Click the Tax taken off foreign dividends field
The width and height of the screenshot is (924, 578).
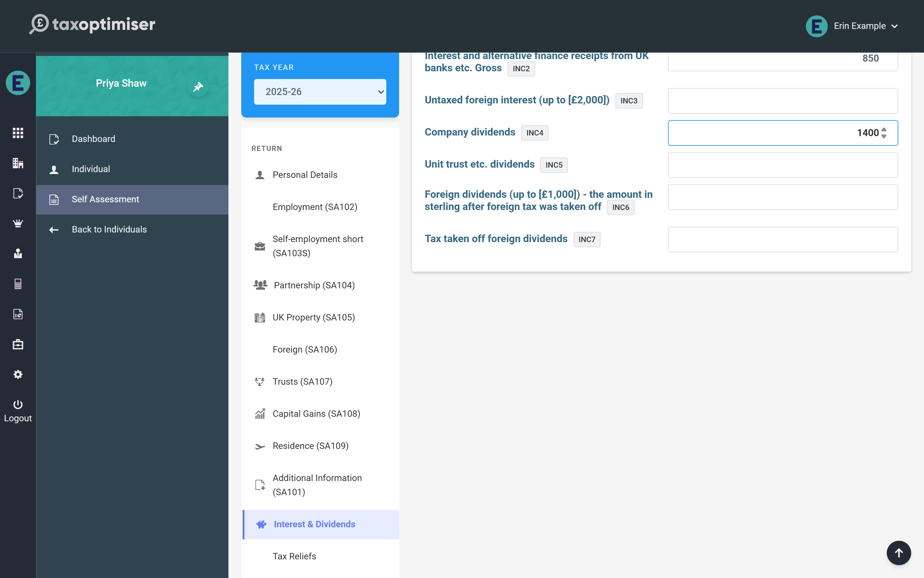point(783,240)
